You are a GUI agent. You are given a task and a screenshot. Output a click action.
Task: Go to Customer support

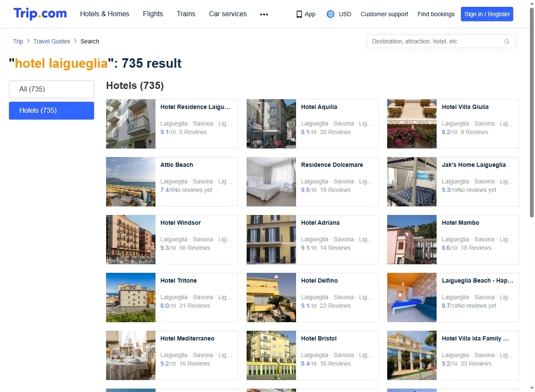click(384, 14)
